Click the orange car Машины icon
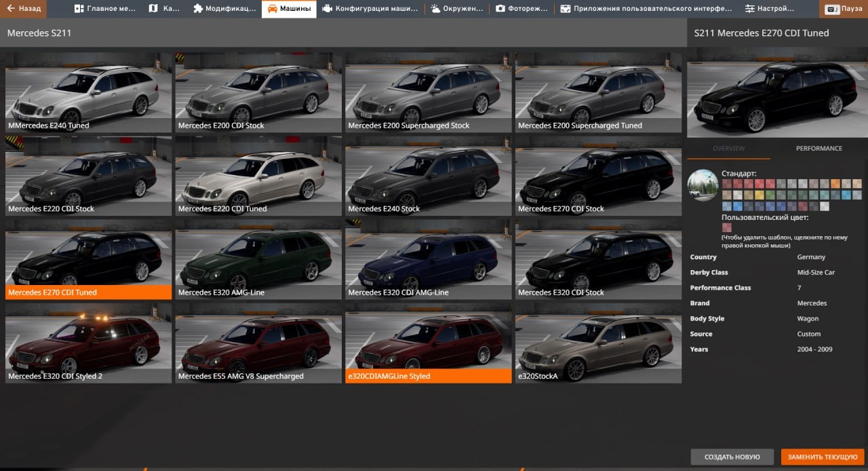This screenshot has height=471, width=868. tap(272, 9)
